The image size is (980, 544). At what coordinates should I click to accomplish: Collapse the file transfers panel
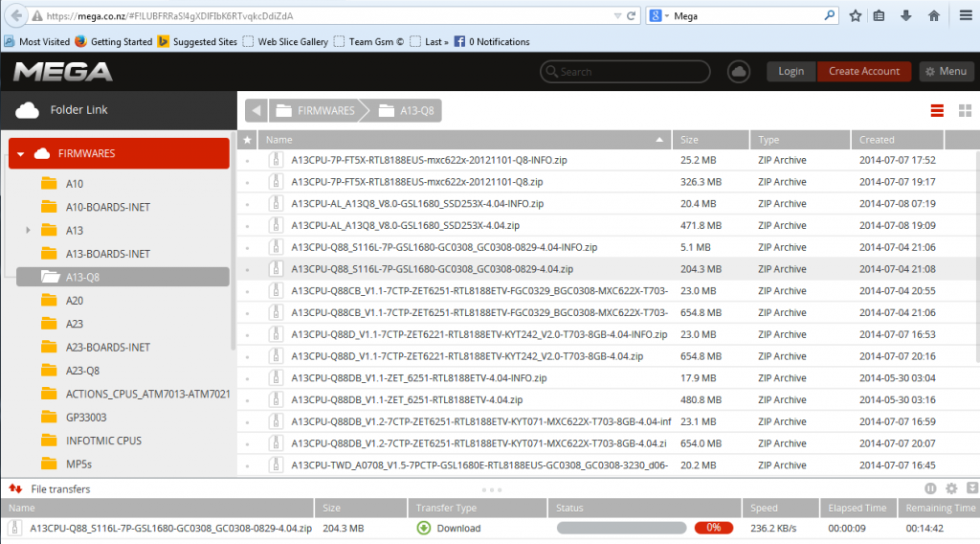(971, 488)
